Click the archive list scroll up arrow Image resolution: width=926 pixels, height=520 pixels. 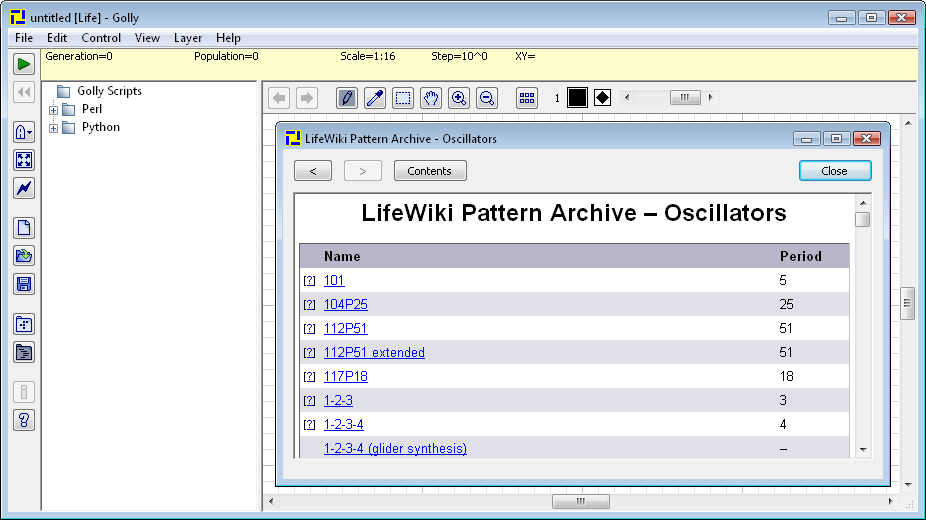[x=863, y=202]
